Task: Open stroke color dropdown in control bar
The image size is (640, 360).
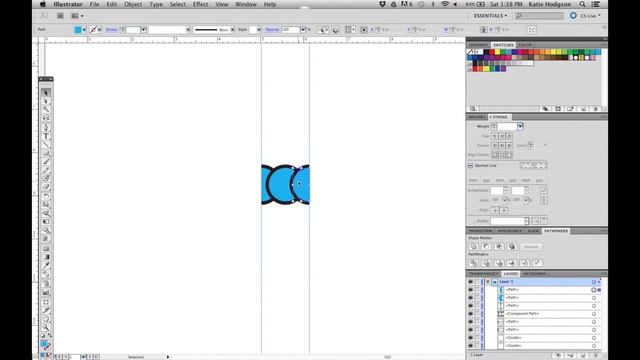Action: click(x=99, y=30)
